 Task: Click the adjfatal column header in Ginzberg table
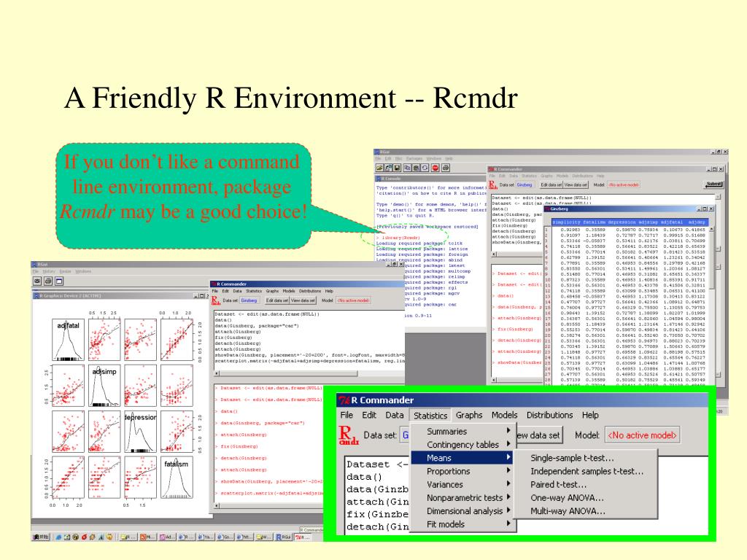pyautogui.click(x=672, y=222)
